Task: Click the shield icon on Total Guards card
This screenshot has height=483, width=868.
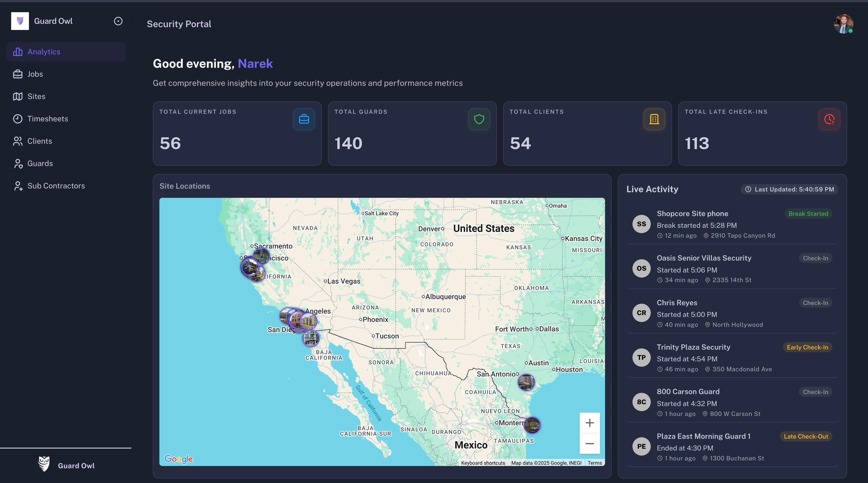Action: (x=479, y=119)
